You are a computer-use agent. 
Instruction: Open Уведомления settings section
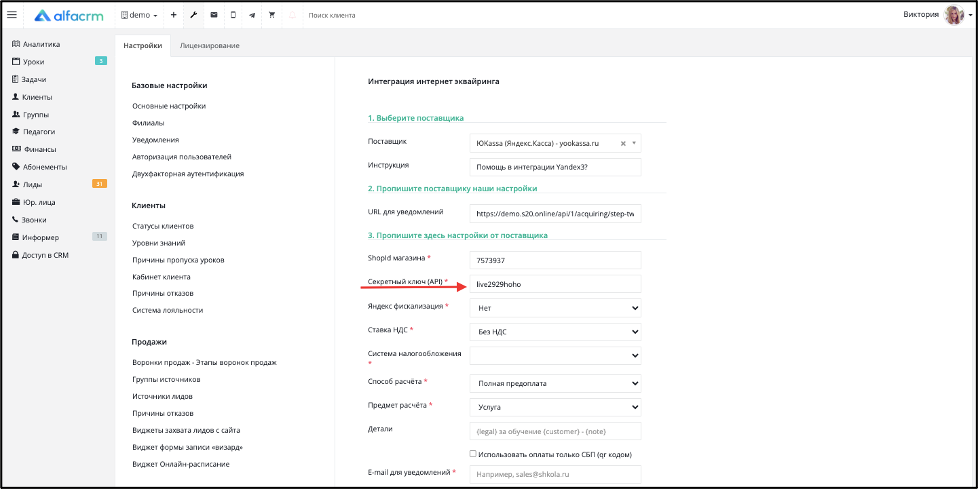click(155, 140)
